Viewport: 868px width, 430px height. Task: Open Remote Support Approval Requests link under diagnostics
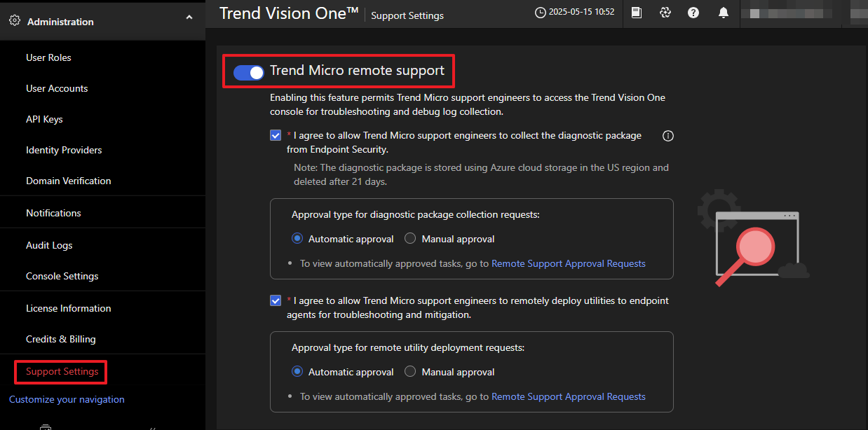coord(568,263)
